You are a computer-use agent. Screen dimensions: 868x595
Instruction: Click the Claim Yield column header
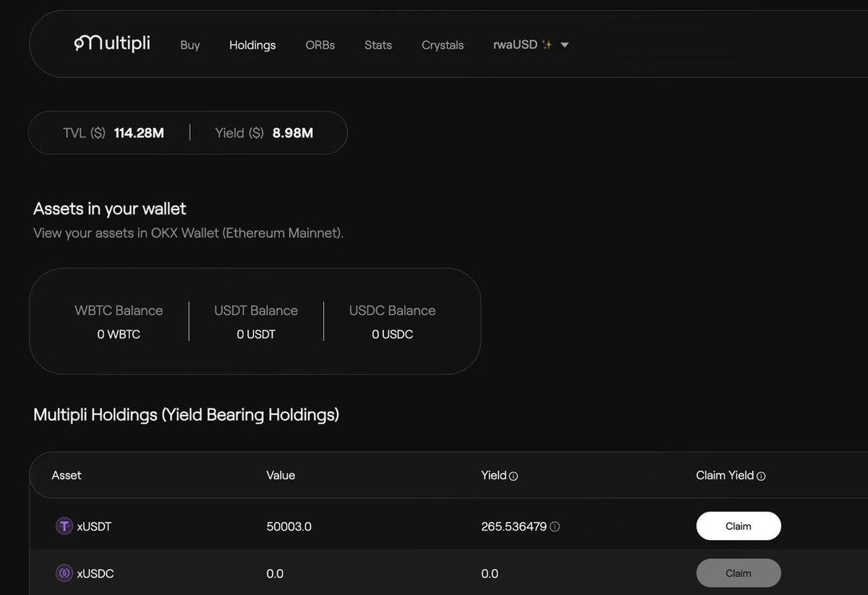click(x=725, y=475)
